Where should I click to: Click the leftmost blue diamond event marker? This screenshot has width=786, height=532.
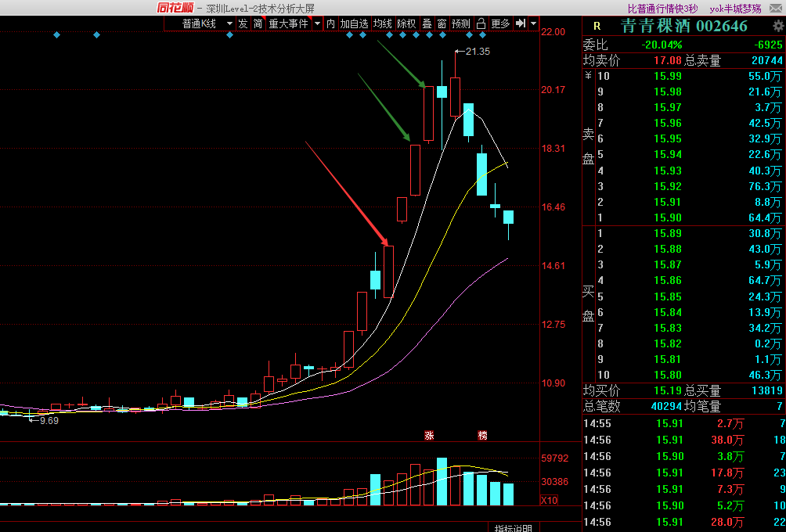tap(56, 34)
